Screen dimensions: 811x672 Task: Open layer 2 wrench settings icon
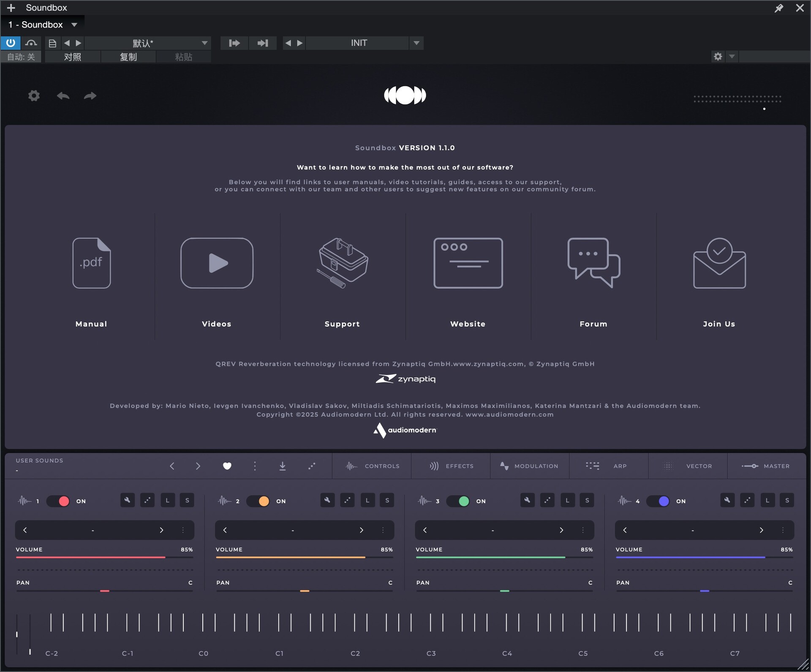click(x=327, y=501)
